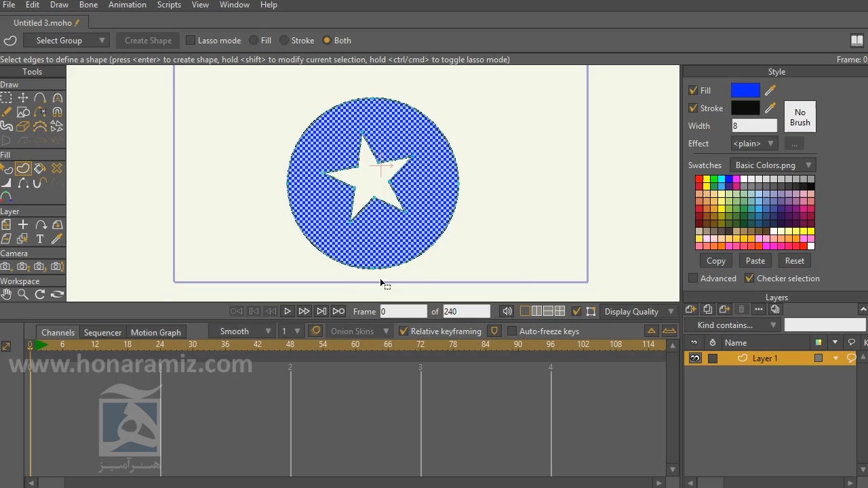Enable Auto-freeze keys checkbox

coord(512,331)
